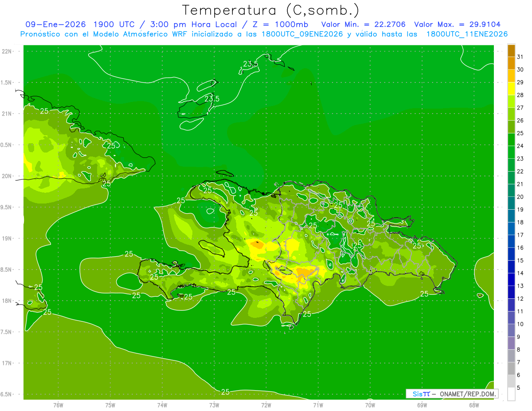Select the 72W longitude axis label
532x411 pixels.
point(266,405)
